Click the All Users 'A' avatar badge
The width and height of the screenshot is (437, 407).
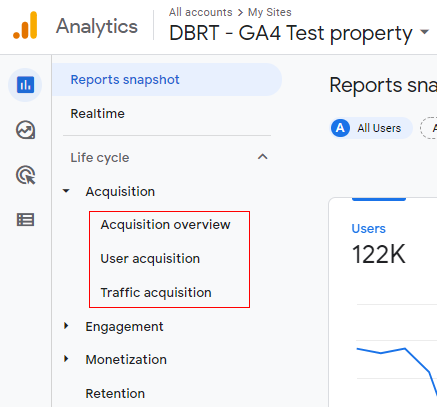point(340,128)
